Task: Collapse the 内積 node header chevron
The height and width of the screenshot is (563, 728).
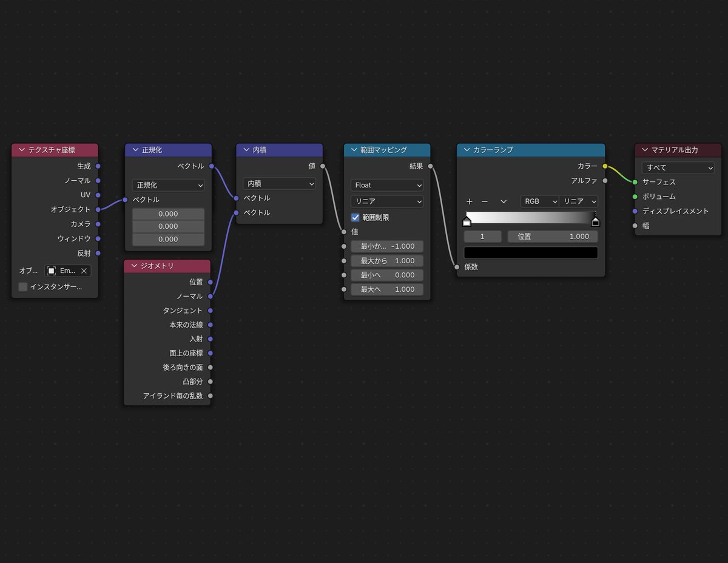Action: coord(246,149)
